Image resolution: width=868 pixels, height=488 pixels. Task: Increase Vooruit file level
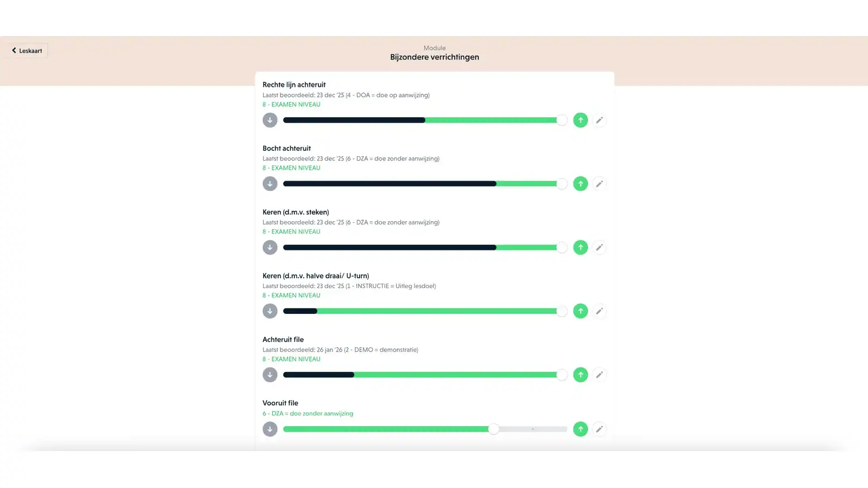pos(580,429)
